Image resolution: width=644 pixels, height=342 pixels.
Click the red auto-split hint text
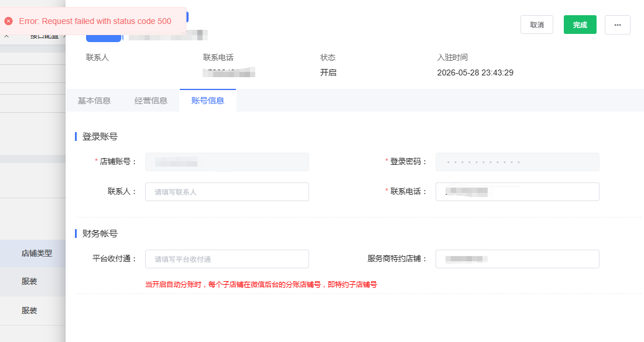click(261, 284)
